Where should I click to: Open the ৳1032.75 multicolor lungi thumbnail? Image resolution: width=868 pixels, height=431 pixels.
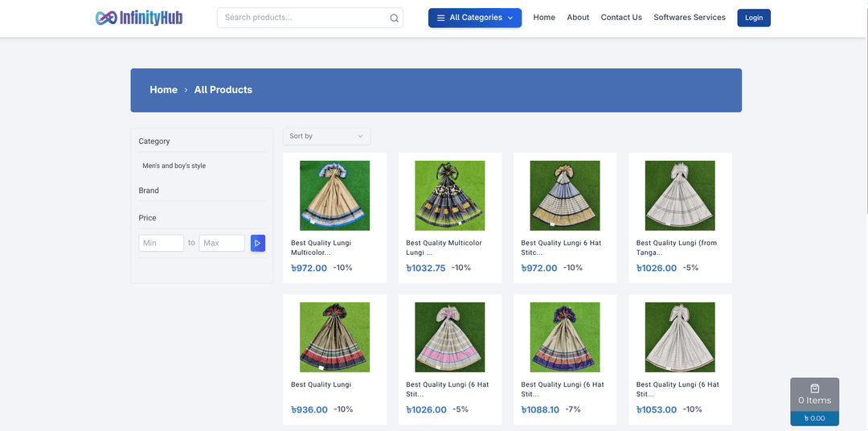449,195
